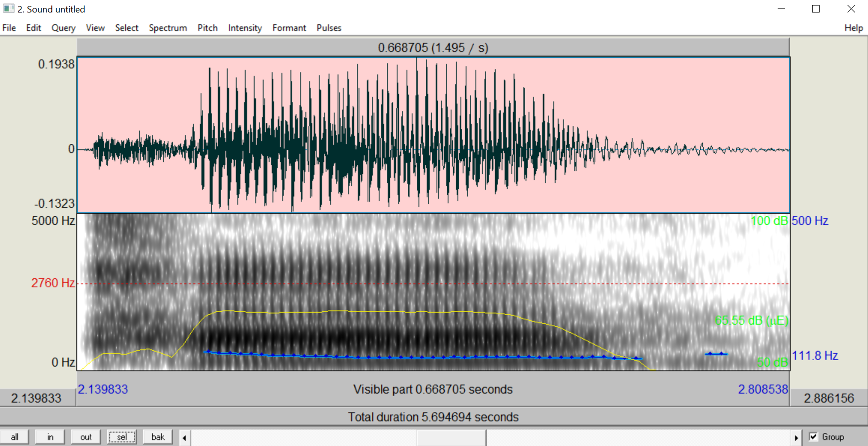Screen dimensions: 868x446
Task: Click the '5000 Hz' spectrogram top label
Action: click(53, 221)
